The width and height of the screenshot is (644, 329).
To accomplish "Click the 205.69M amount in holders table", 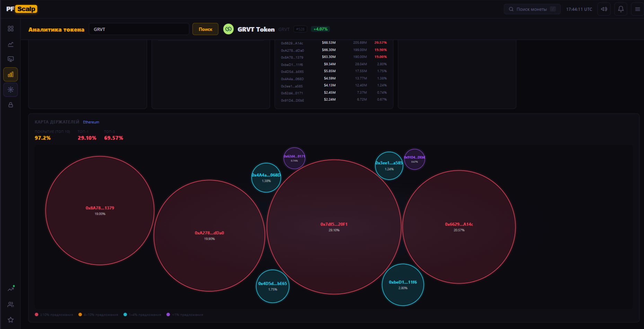I will (360, 43).
